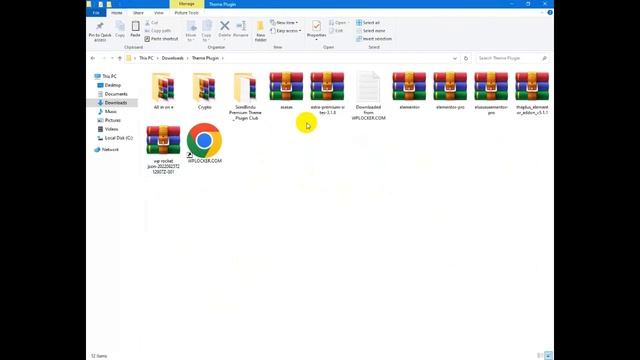Screen dimensions: 640x360
Task: Open the Picture Tools tab
Action: point(187,13)
